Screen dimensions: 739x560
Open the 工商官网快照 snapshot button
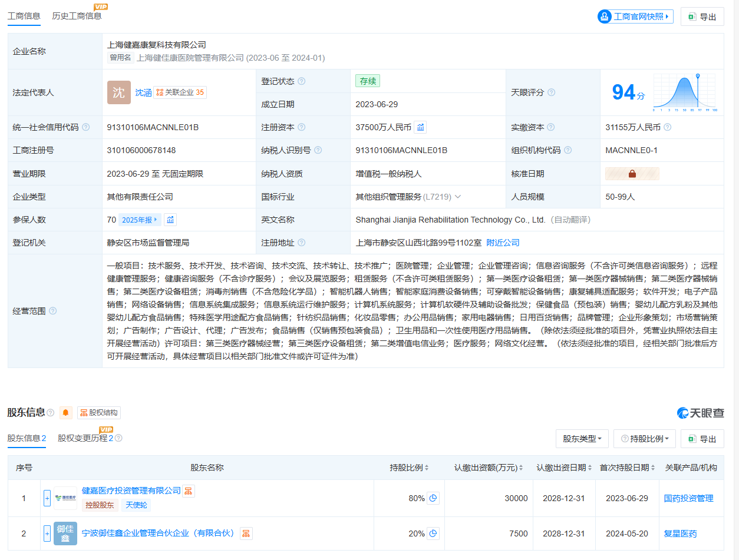point(635,16)
